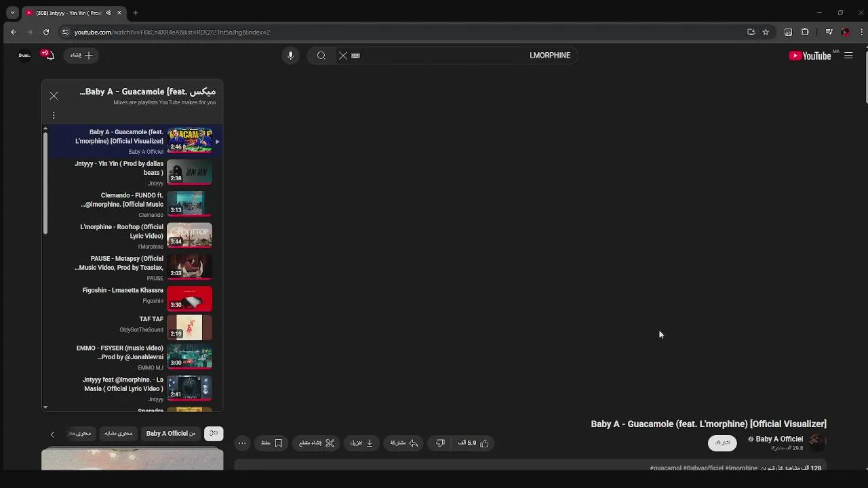Go to YouTube home via logo

[x=810, y=56]
